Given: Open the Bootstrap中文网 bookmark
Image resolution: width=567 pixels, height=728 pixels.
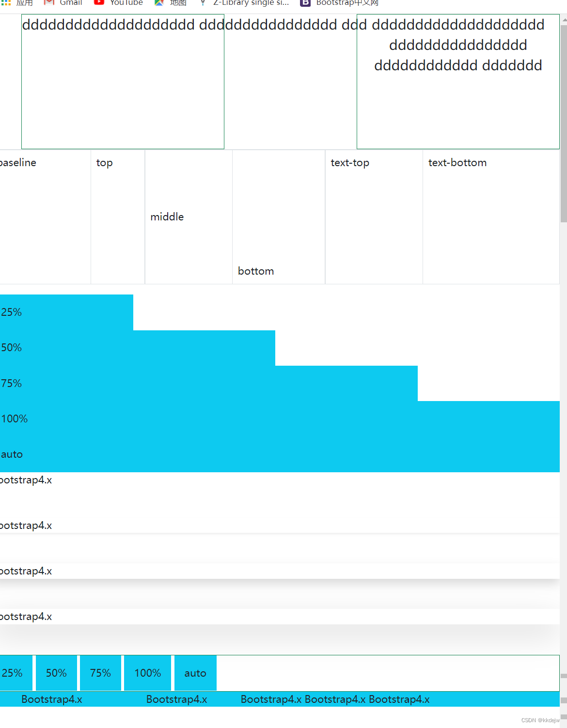Looking at the screenshot, I should pyautogui.click(x=339, y=2).
